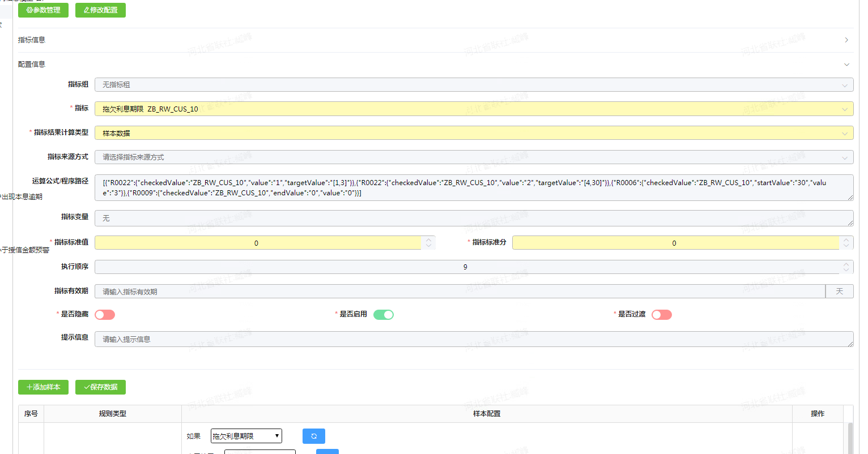Click the 保存数据 button
This screenshot has width=868, height=454.
coord(100,387)
